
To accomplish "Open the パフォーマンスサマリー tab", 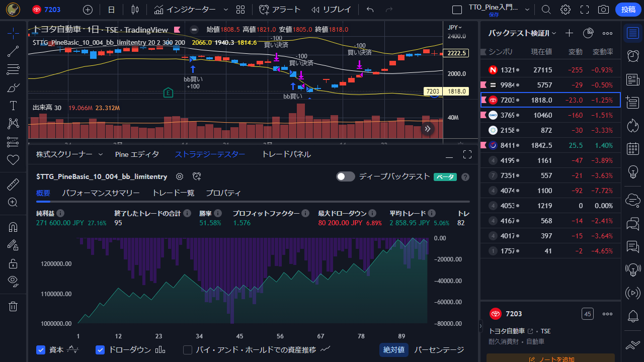I will (101, 193).
